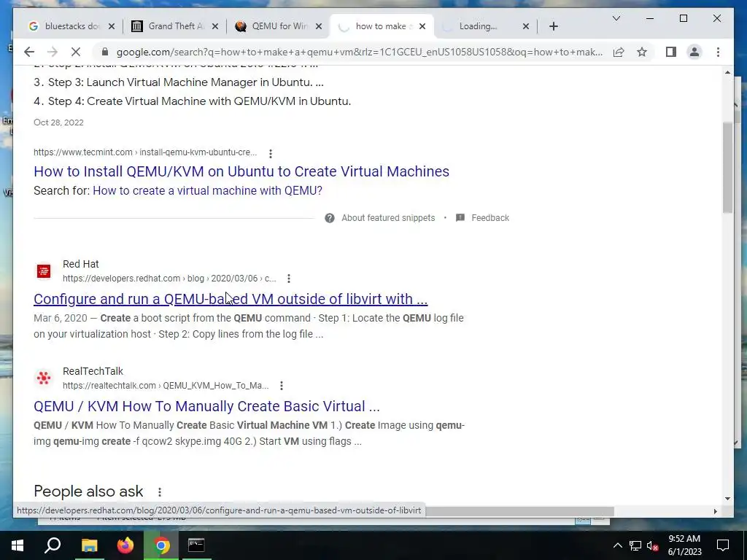Viewport: 747px width, 560px height.
Task: Open Windows taskbar search
Action: pyautogui.click(x=53, y=545)
